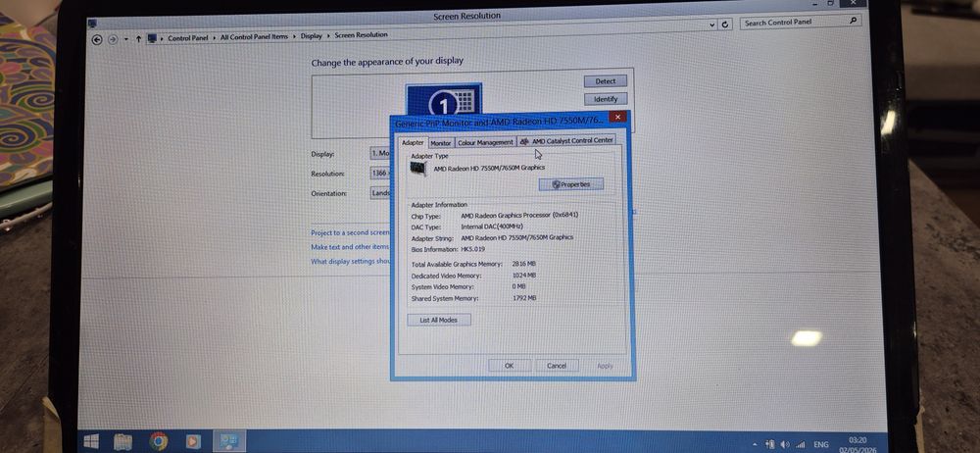Click Change the appearance of your display heading
The image size is (980, 453).
[x=387, y=62]
